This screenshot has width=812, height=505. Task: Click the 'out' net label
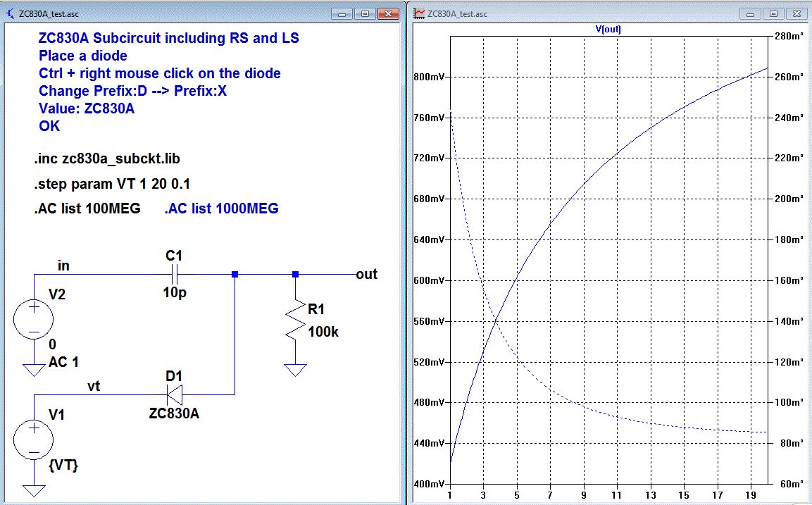pyautogui.click(x=366, y=274)
